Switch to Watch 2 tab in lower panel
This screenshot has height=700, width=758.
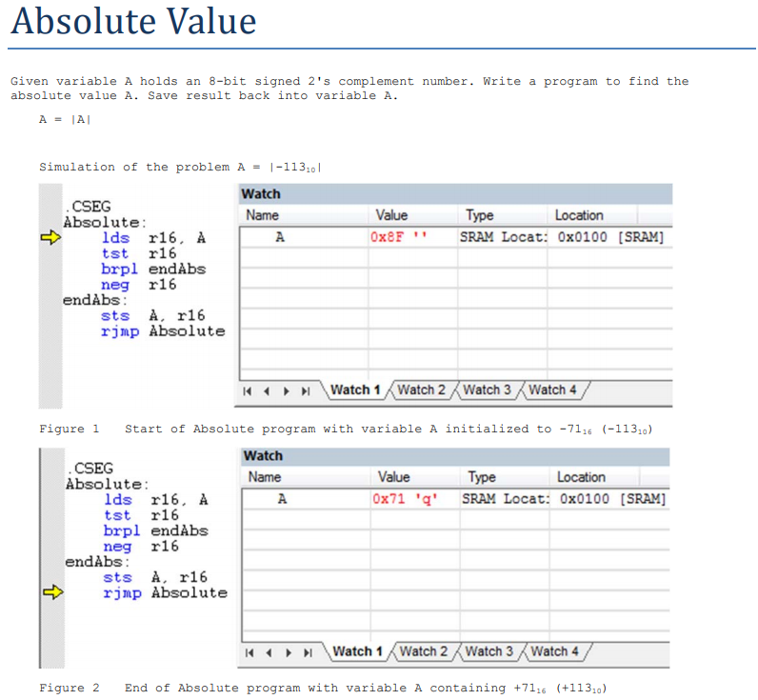(x=424, y=651)
